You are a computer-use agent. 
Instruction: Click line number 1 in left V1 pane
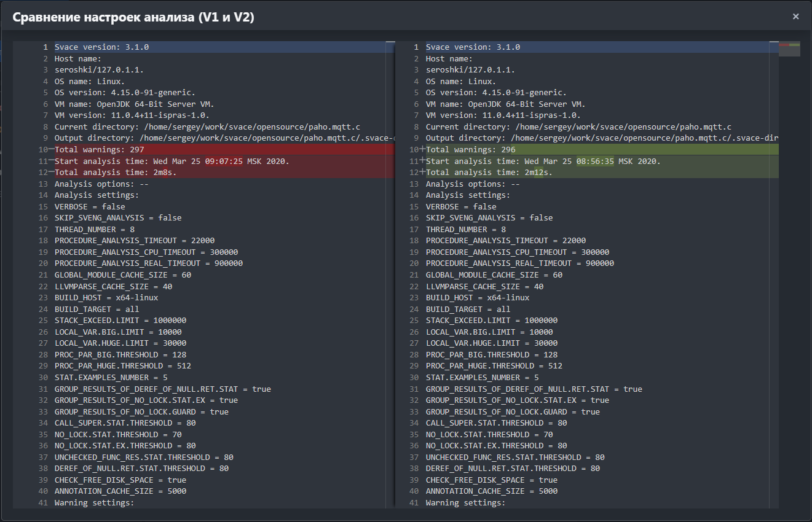(x=45, y=47)
